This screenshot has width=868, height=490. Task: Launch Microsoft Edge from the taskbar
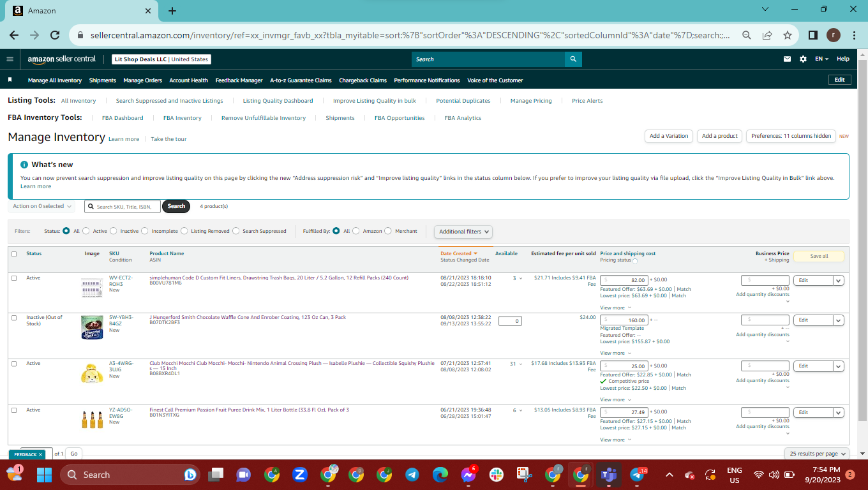[x=440, y=475]
